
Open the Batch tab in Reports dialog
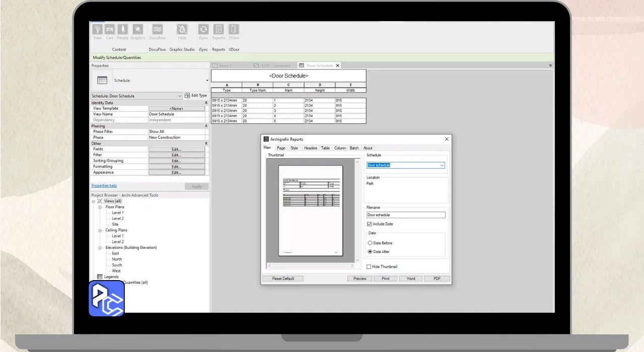[x=354, y=148]
